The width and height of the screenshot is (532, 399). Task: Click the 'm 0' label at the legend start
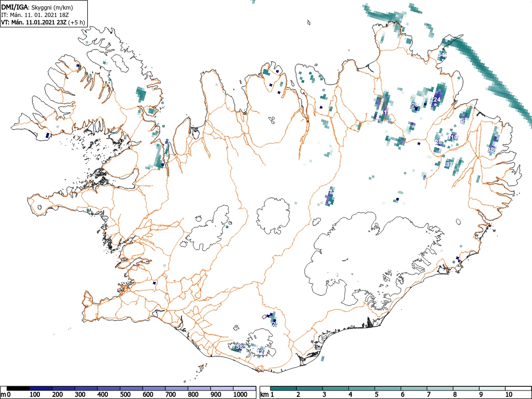6,395
